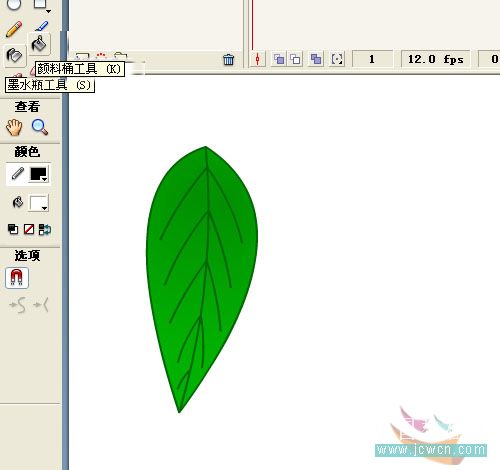Toggle Onion Skin Outlines button
This screenshot has height=470, width=500.
295,59
